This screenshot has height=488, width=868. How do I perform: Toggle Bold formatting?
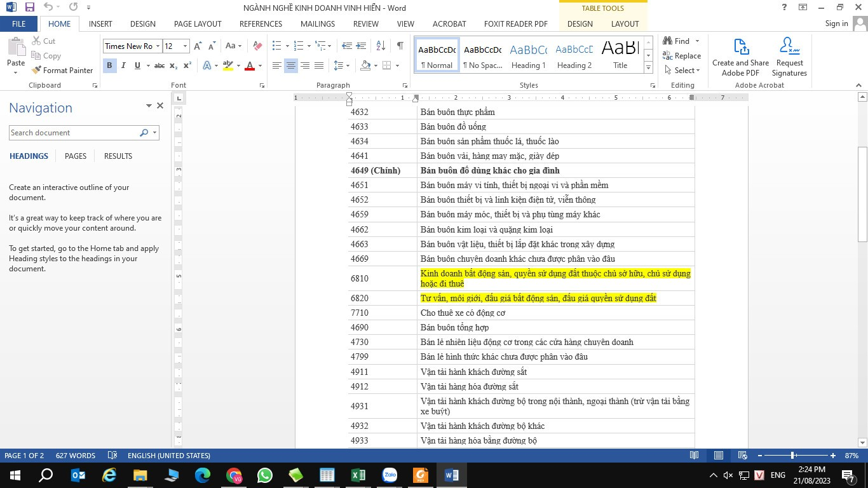109,65
